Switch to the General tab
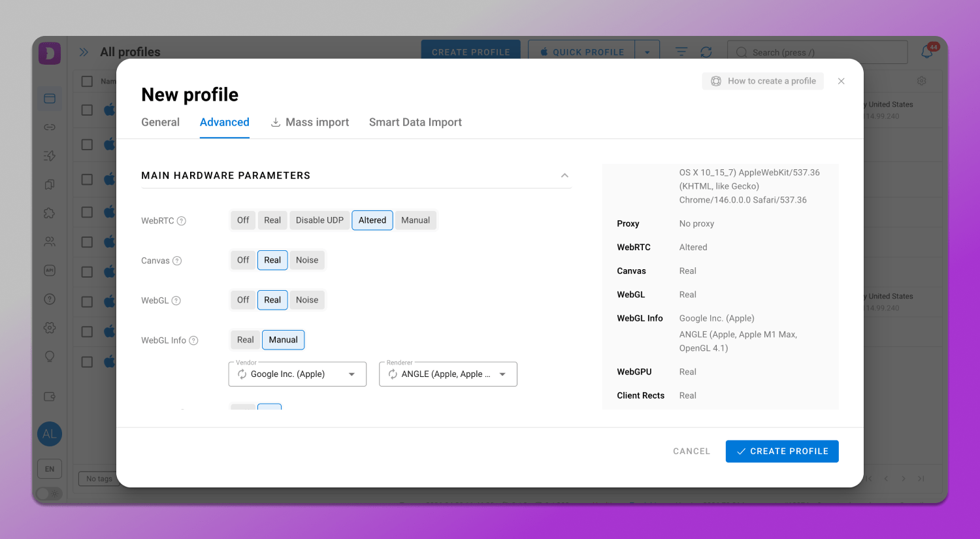This screenshot has width=980, height=539. (160, 122)
